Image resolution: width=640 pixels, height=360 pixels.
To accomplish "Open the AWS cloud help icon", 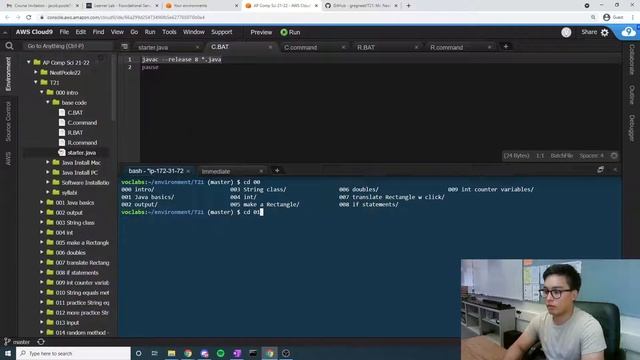I will tap(628, 32).
